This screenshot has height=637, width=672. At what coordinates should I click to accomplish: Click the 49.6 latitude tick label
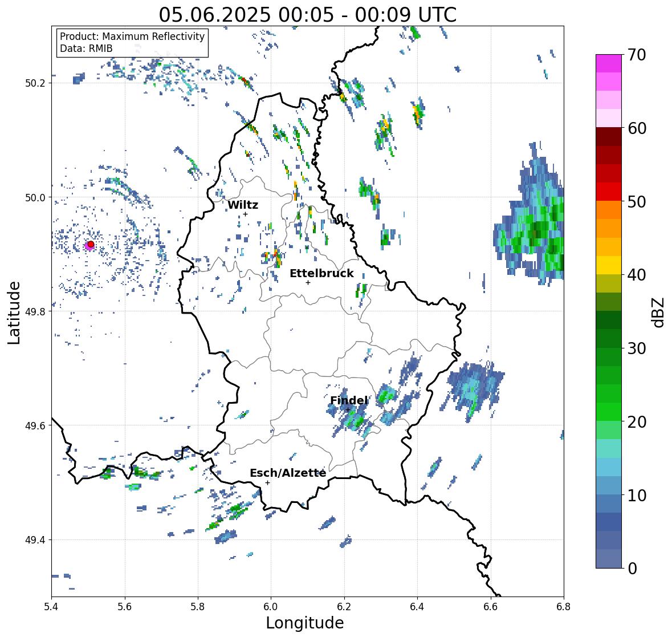pyautogui.click(x=35, y=425)
